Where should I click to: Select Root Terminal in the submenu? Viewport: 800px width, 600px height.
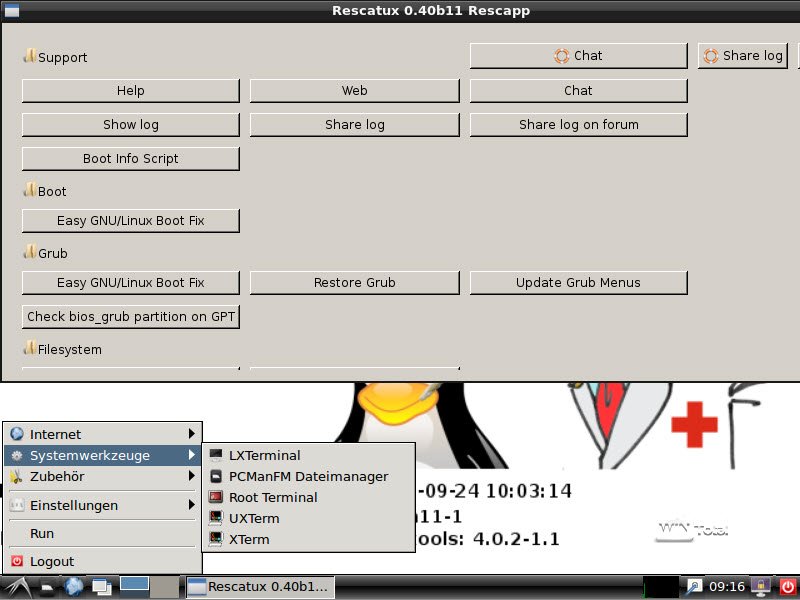coord(273,497)
